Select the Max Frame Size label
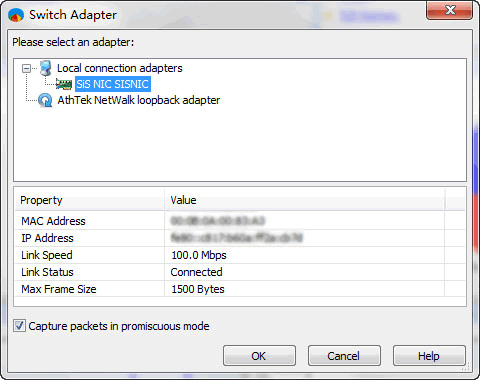The height and width of the screenshot is (380, 480). (x=59, y=289)
